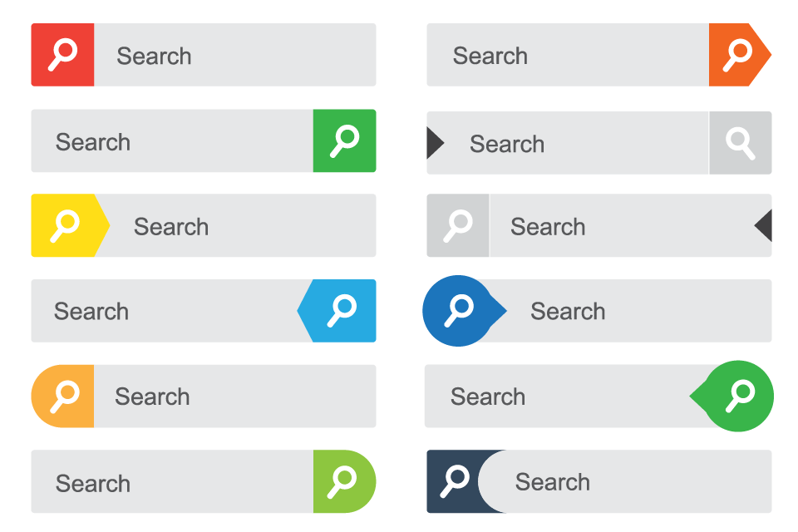Click the orange rounded-left search icon

63,396
